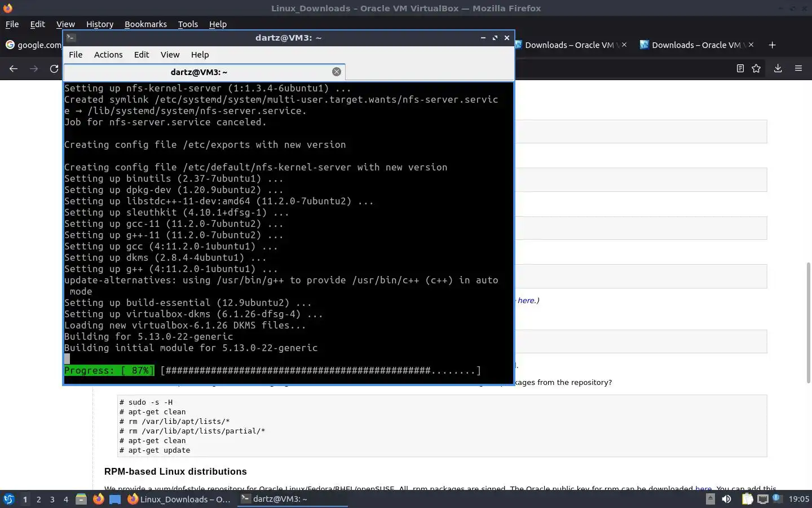Open a new Firefox tab with plus button
812x508 pixels.
[773, 45]
